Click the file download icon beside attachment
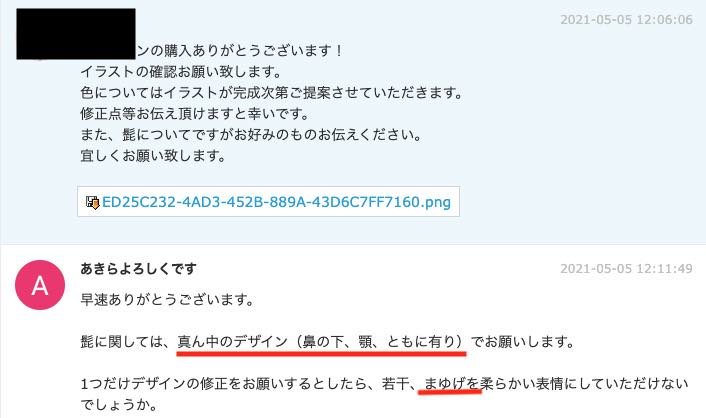The height and width of the screenshot is (418, 706). coord(92,202)
